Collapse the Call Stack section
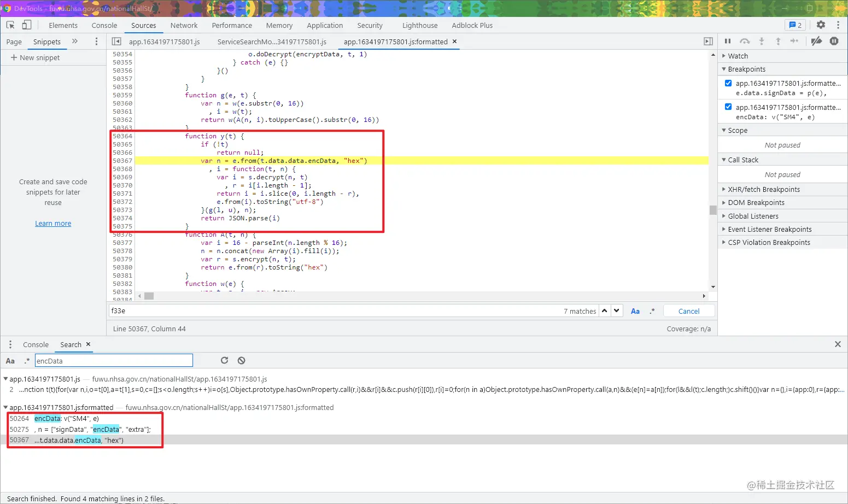 coord(782,160)
